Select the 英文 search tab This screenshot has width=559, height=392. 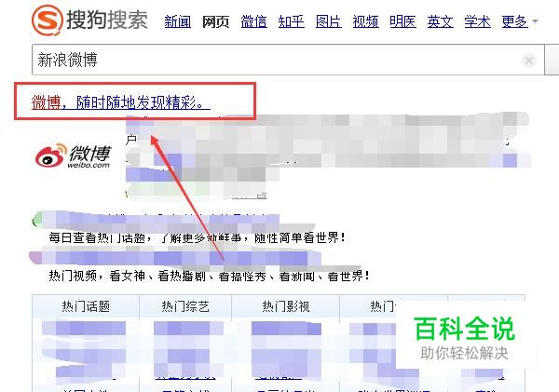(x=440, y=22)
